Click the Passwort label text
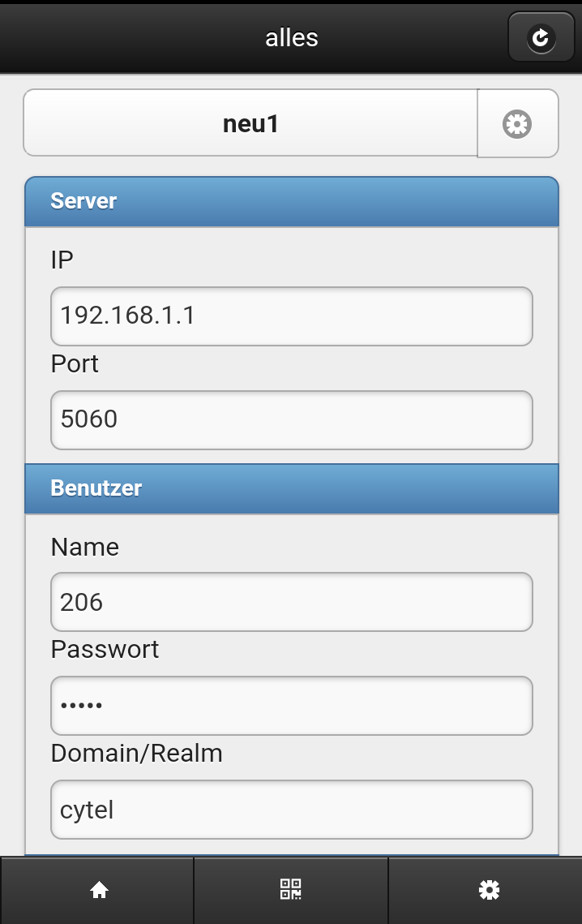This screenshot has width=582, height=924. tap(105, 649)
